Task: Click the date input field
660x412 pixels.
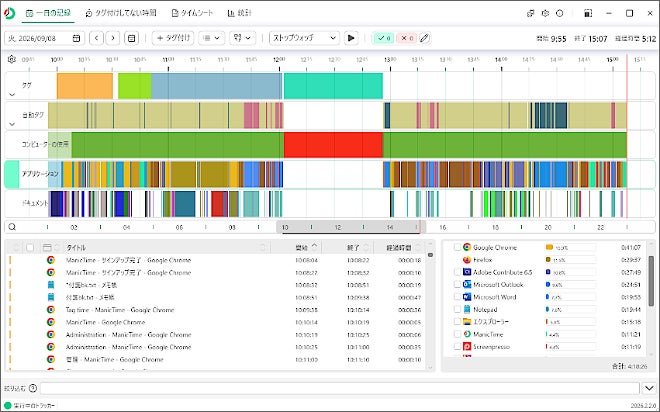Action: click(44, 38)
